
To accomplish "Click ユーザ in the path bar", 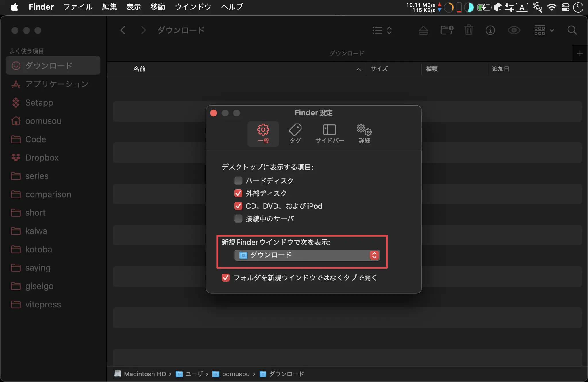I will (189, 374).
